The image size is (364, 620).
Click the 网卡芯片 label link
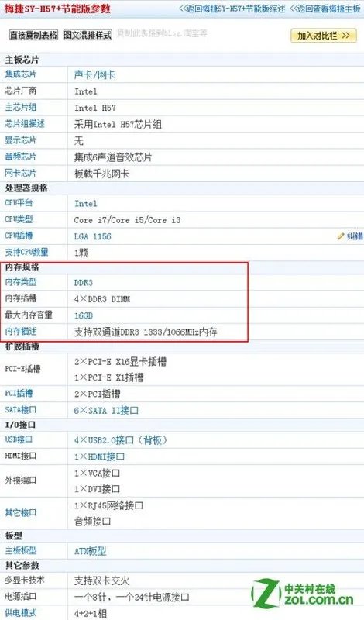click(x=21, y=173)
